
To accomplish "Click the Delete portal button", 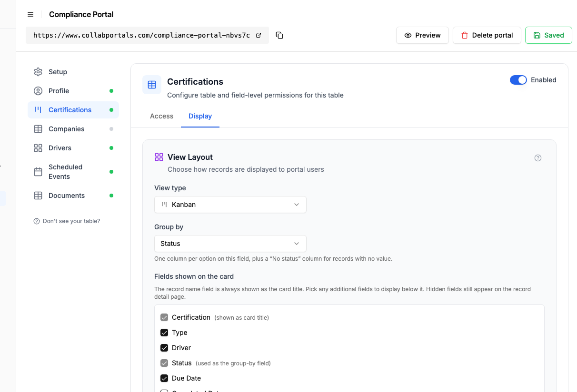I will (487, 35).
